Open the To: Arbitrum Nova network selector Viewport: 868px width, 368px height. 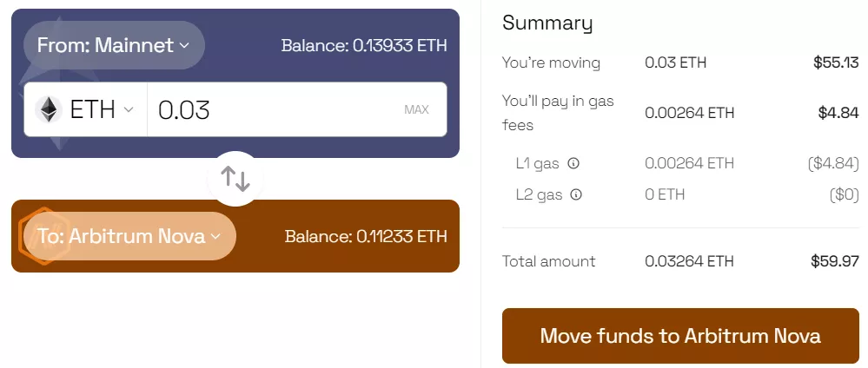(129, 236)
